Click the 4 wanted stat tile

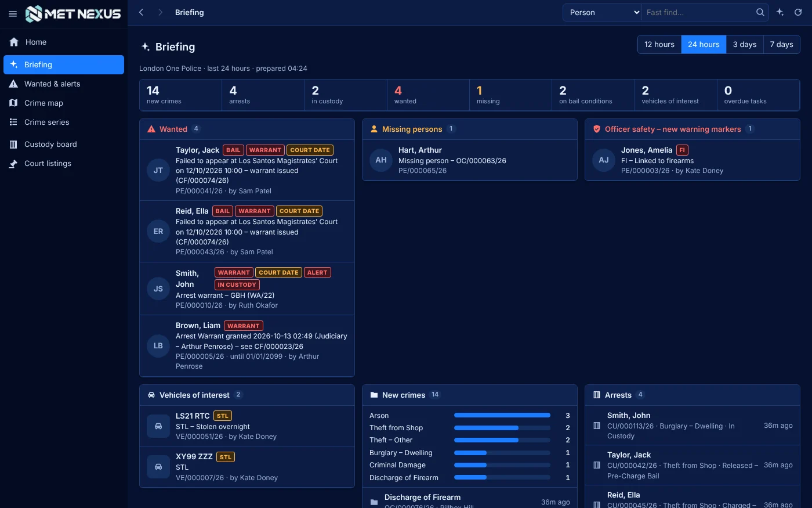(x=428, y=95)
